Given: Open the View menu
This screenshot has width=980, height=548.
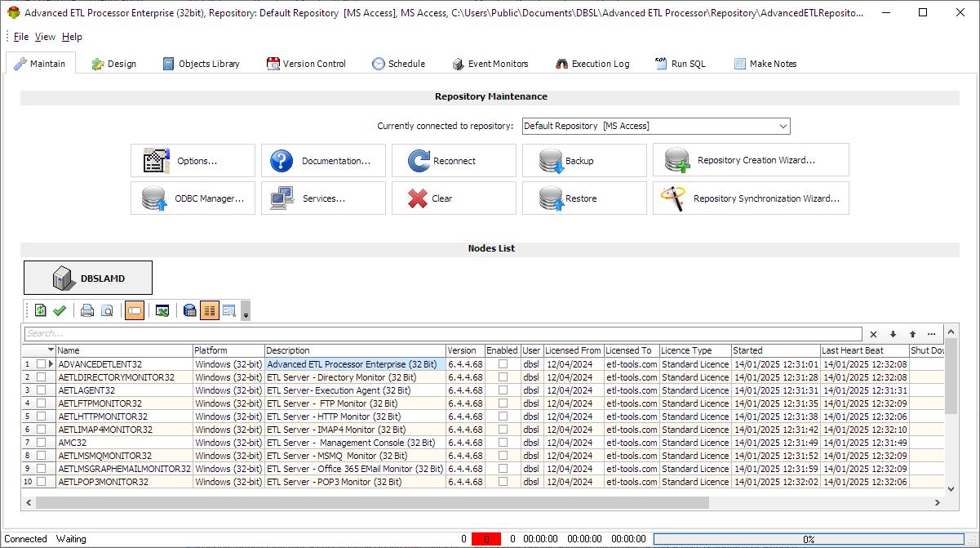Looking at the screenshot, I should (45, 37).
